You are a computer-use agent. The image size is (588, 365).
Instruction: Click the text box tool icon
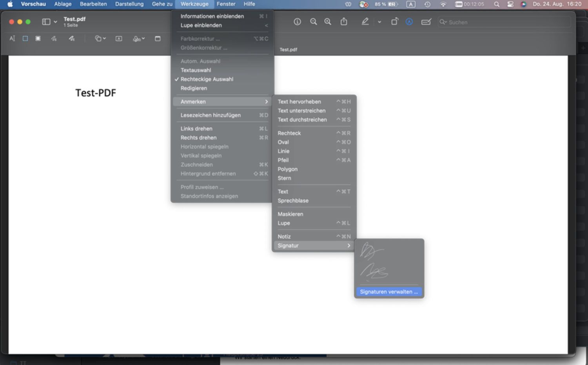(x=119, y=38)
